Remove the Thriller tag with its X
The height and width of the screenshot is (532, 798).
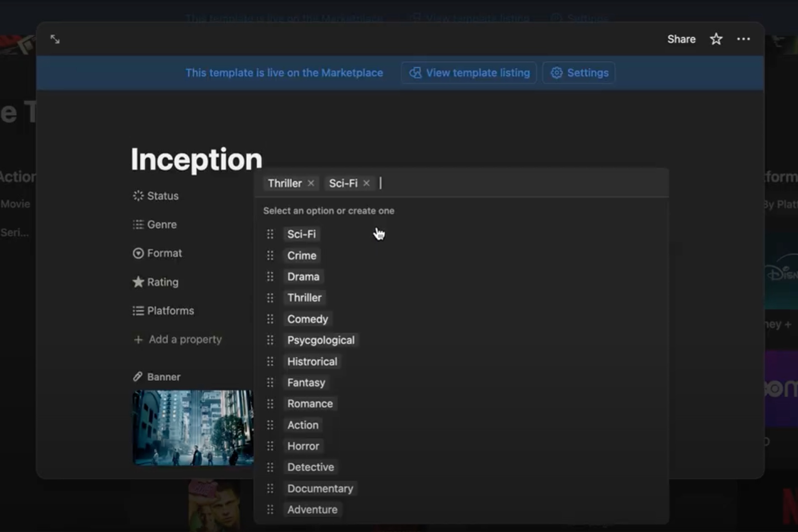[311, 183]
